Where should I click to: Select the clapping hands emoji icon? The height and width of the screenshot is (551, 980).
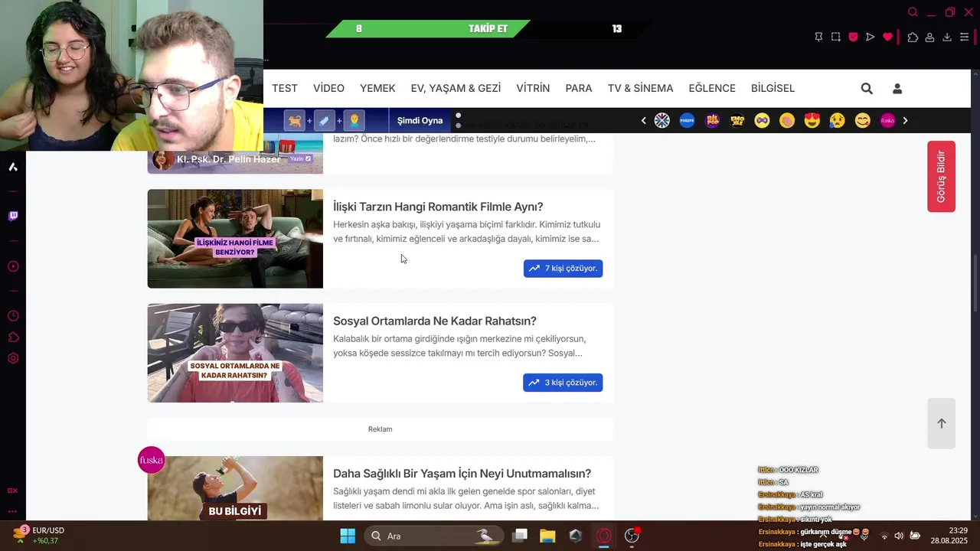coord(787,120)
